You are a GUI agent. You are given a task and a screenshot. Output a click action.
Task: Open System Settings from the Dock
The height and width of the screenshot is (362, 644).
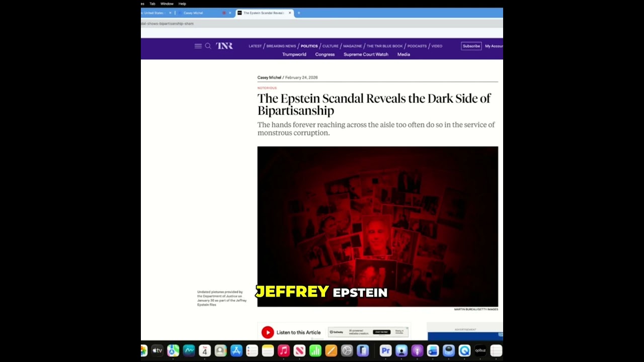coord(347,350)
